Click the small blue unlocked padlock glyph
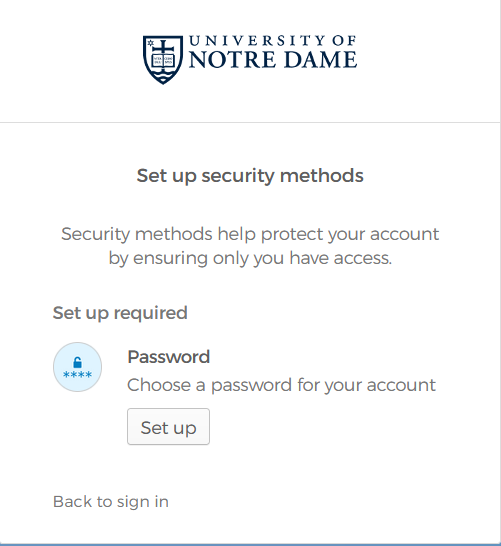Image resolution: width=501 pixels, height=546 pixels. click(77, 362)
